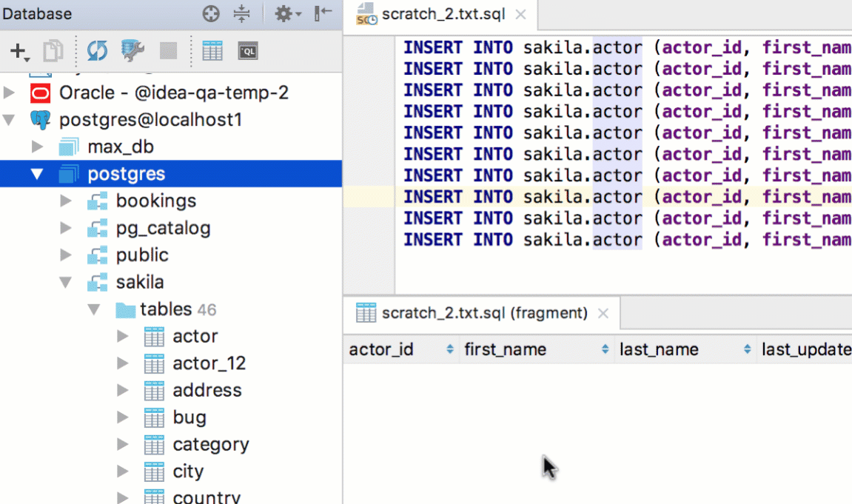Expand the bookings schema
852x504 pixels.
(x=66, y=201)
